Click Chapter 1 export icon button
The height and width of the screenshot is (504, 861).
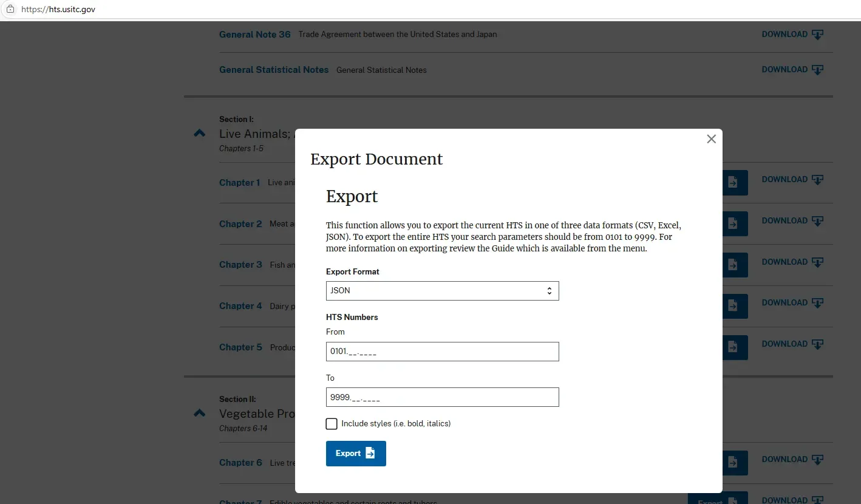[734, 182]
